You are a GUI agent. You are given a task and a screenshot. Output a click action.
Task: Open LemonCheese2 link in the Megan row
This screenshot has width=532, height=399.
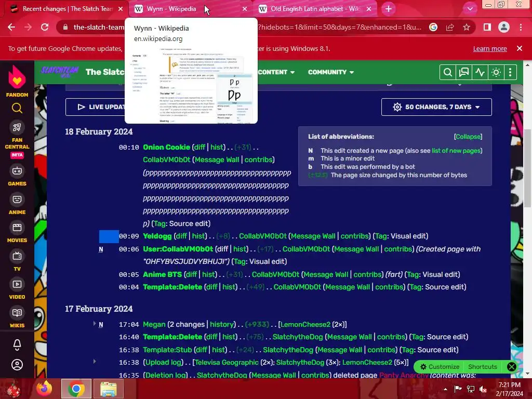[305, 324]
